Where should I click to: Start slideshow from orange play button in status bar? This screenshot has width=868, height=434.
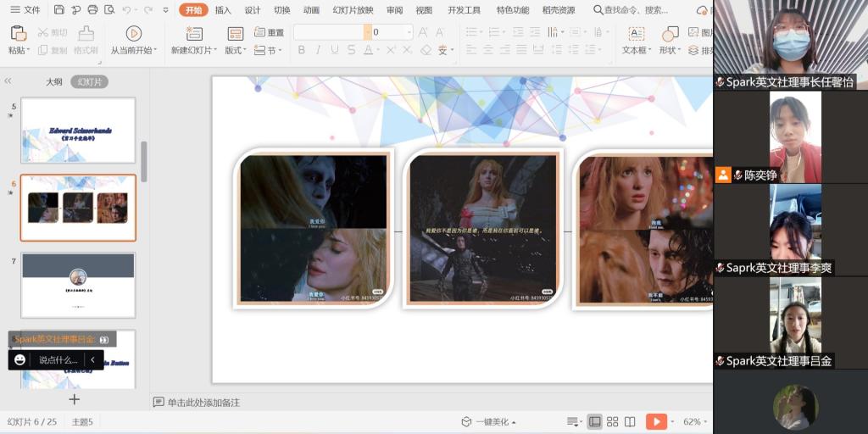[655, 421]
